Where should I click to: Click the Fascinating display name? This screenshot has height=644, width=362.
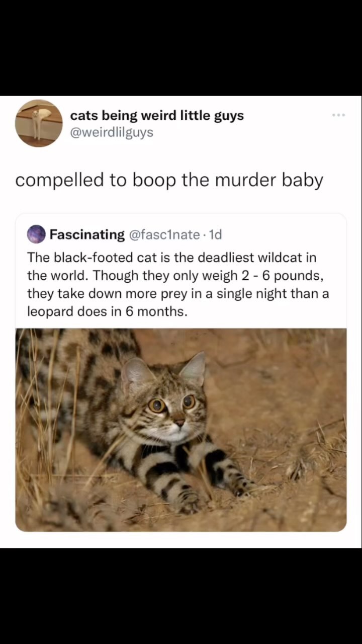[87, 234]
